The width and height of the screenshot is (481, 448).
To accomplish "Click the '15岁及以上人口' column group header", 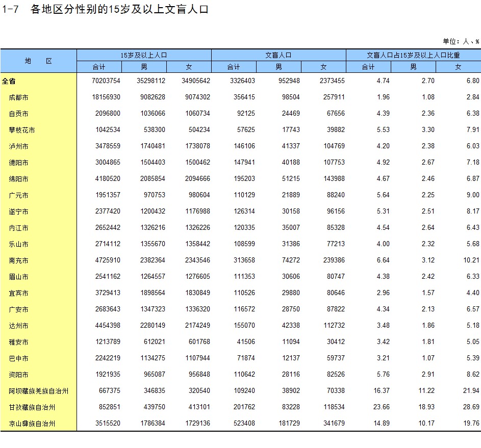I will [144, 55].
